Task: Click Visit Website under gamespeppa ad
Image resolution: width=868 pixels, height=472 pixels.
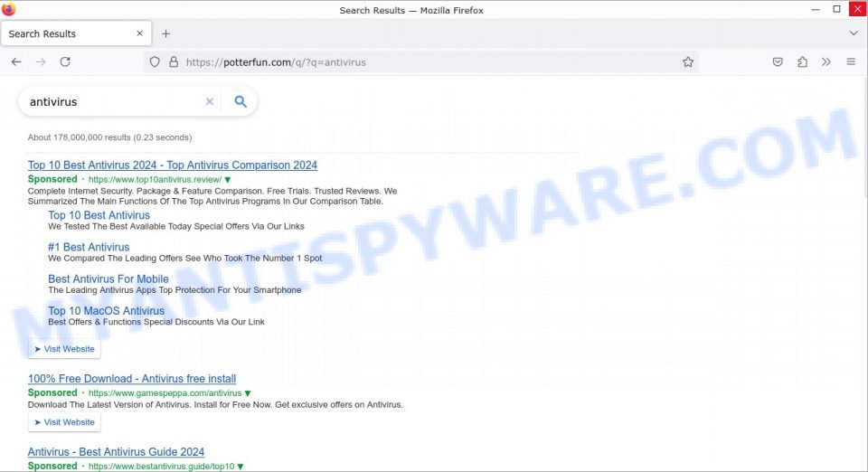Action: point(64,422)
